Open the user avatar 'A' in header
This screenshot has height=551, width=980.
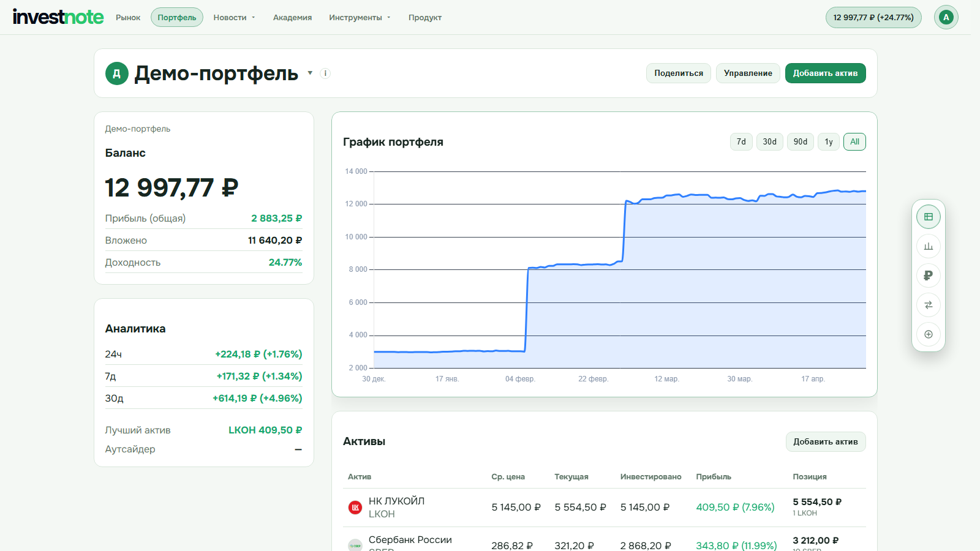coord(946,17)
